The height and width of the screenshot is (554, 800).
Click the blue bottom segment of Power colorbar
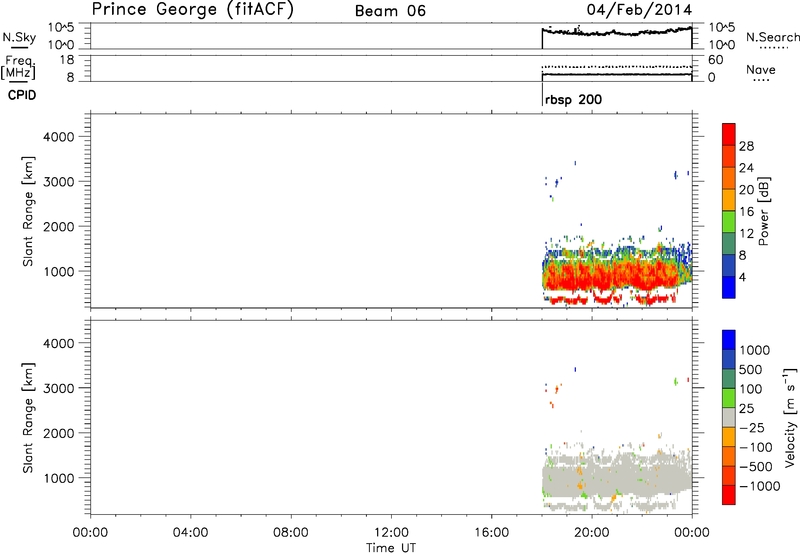coord(729,287)
